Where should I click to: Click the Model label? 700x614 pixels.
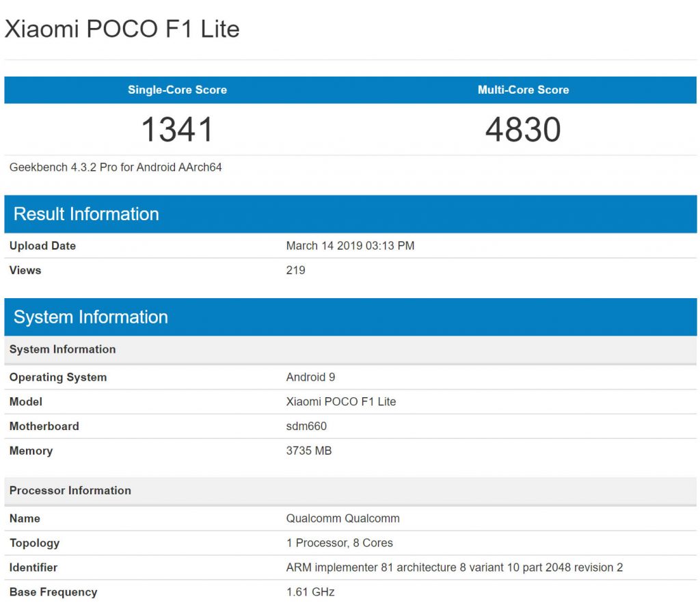pyautogui.click(x=26, y=402)
